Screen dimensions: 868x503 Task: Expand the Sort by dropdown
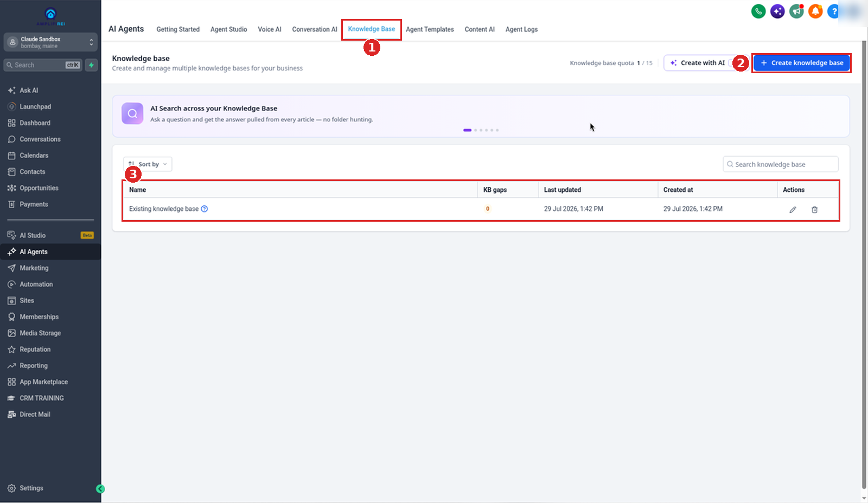(x=148, y=164)
